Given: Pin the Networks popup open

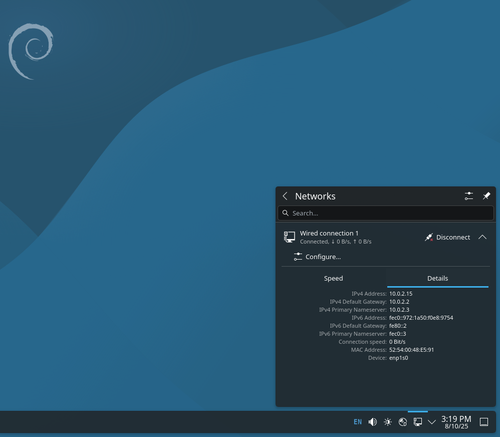Looking at the screenshot, I should point(486,196).
